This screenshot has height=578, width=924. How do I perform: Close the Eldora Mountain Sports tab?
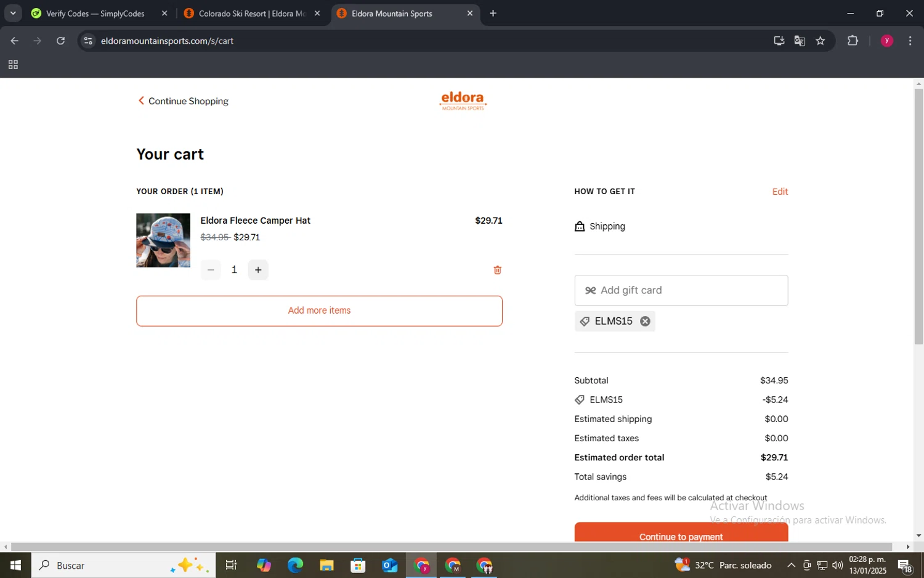point(470,14)
